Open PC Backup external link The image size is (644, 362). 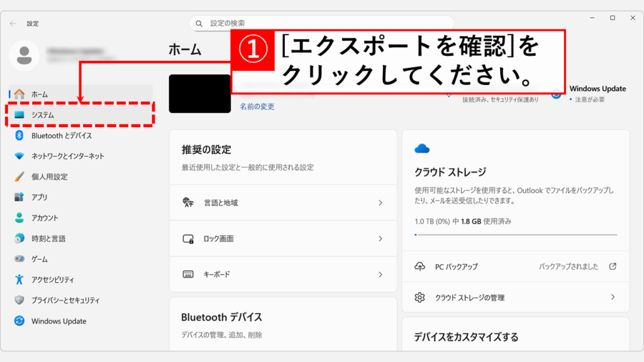[x=613, y=266]
